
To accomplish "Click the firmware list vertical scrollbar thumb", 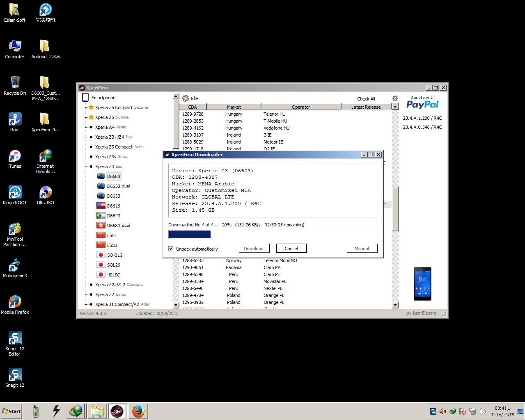I will [395, 209].
